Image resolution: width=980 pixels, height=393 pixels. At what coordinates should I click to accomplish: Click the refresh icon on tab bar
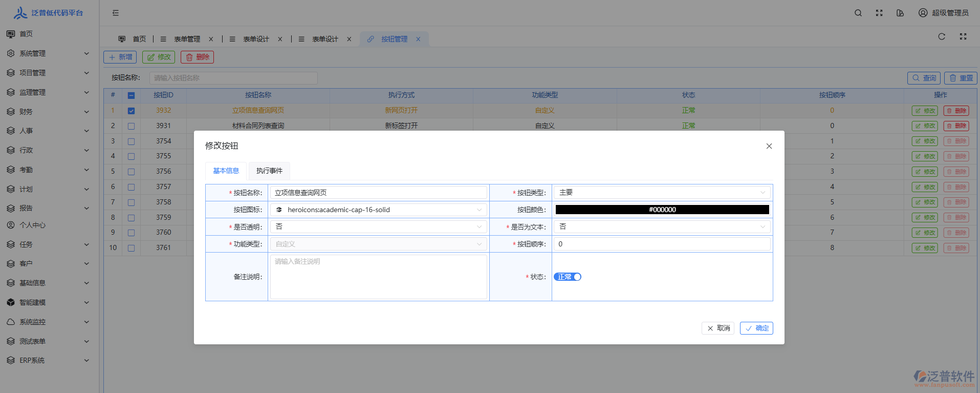942,36
